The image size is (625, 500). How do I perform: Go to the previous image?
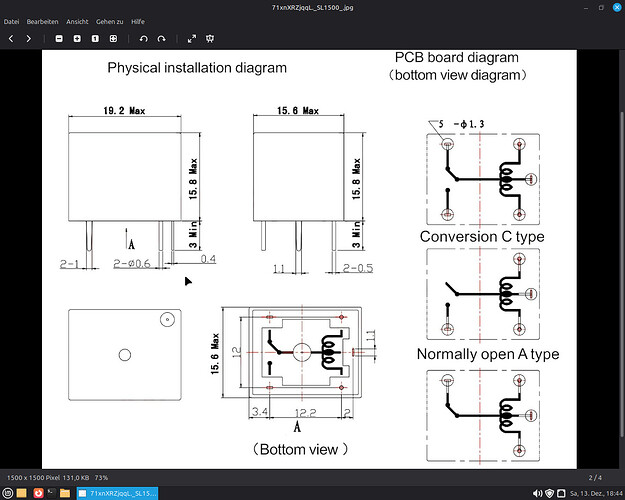pyautogui.click(x=10, y=38)
